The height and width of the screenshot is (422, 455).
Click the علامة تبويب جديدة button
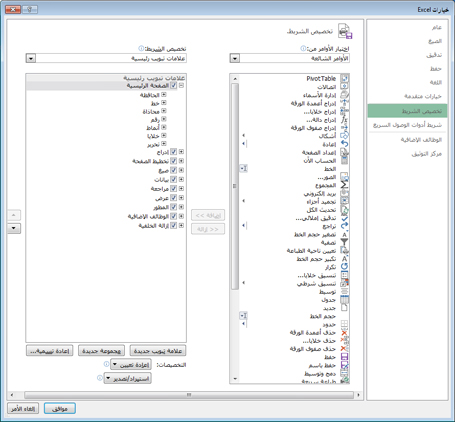point(158,351)
